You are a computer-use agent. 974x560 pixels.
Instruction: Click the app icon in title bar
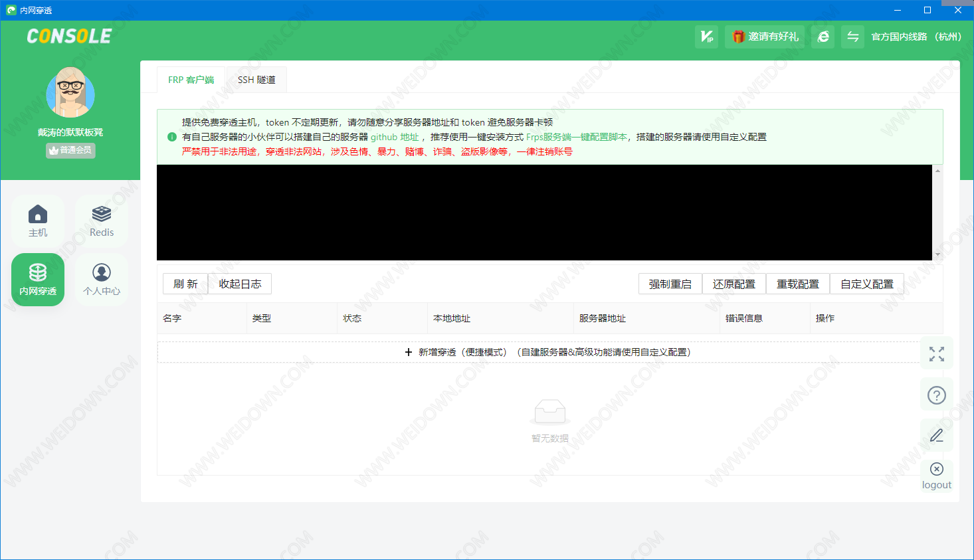coord(11,10)
